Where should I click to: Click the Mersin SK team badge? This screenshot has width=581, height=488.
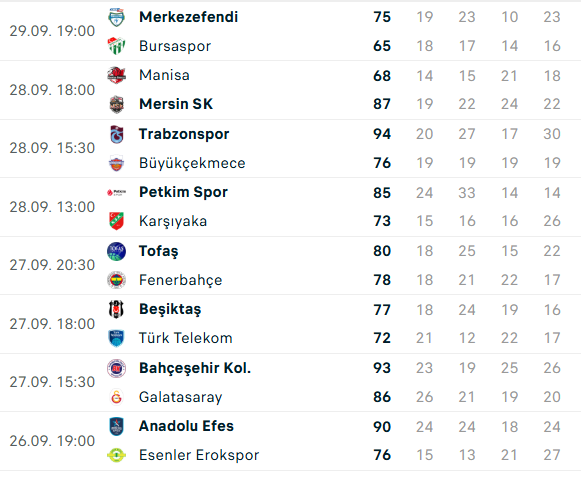coord(116,104)
